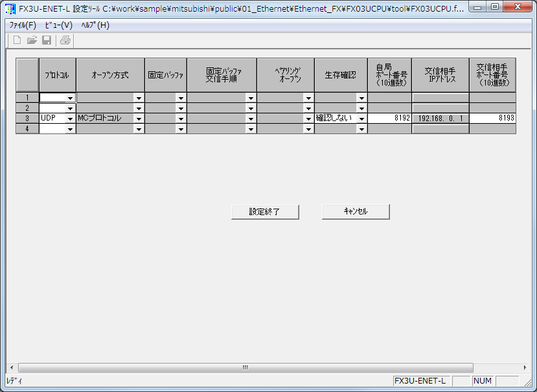Click the 設定終了 button

(265, 211)
